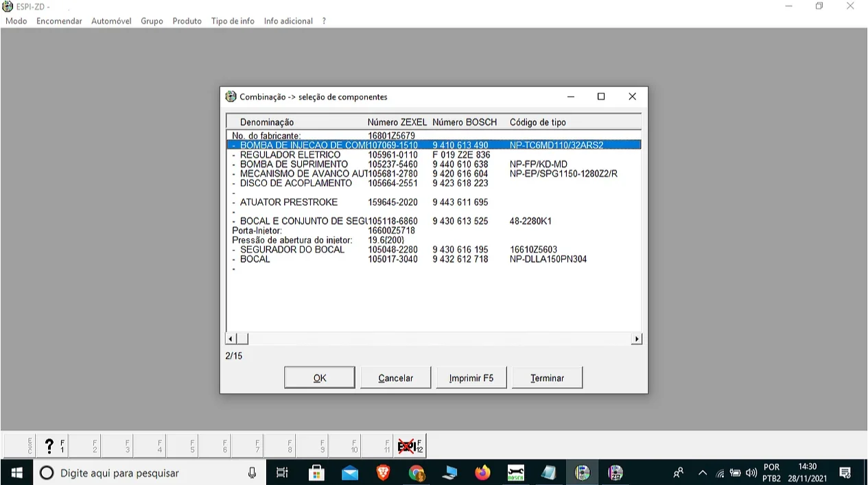Click the taskbar search box
Image resolution: width=868 pixels, height=485 pixels.
[x=148, y=473]
